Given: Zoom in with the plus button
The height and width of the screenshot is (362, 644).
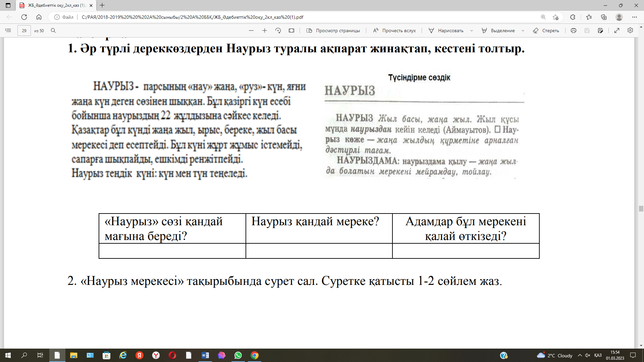Looking at the screenshot, I should coord(265,31).
